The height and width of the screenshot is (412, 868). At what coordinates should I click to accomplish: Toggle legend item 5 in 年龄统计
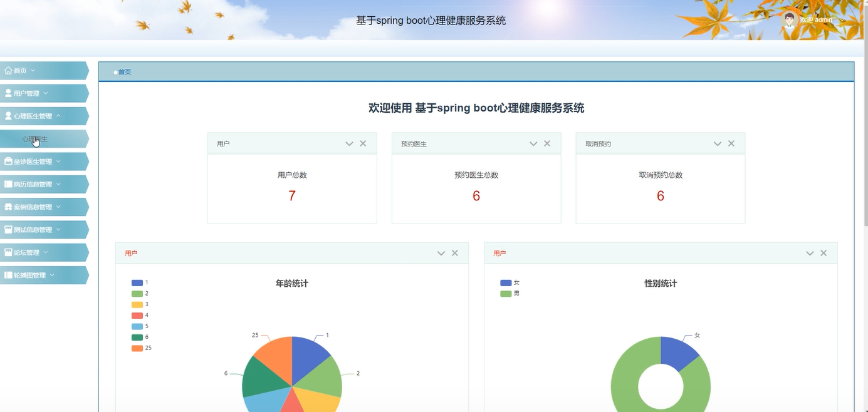tap(140, 326)
